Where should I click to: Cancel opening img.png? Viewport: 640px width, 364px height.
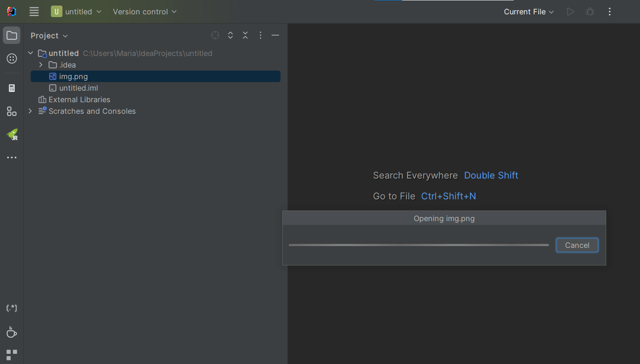577,245
